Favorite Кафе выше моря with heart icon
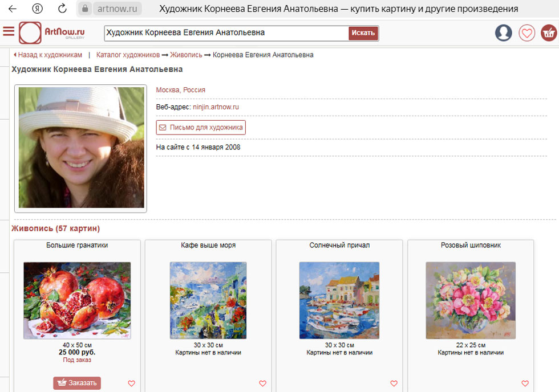The image size is (559, 392). click(x=263, y=383)
